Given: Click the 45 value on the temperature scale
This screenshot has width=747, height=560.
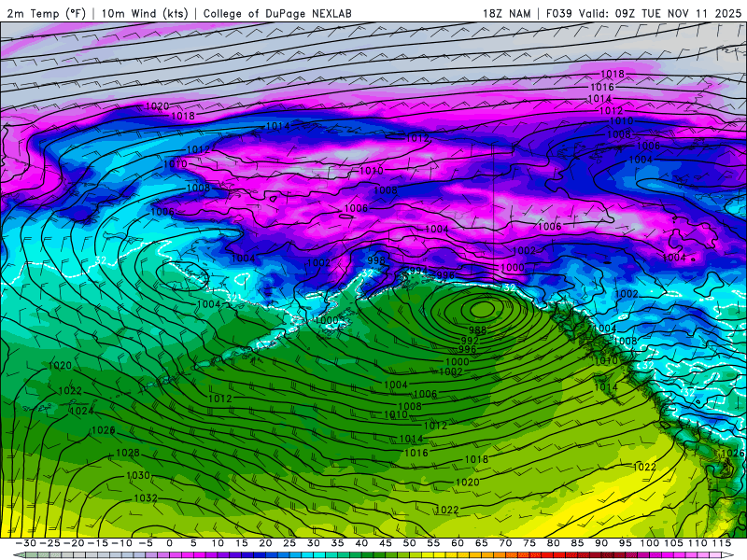Looking at the screenshot, I should coord(386,543).
